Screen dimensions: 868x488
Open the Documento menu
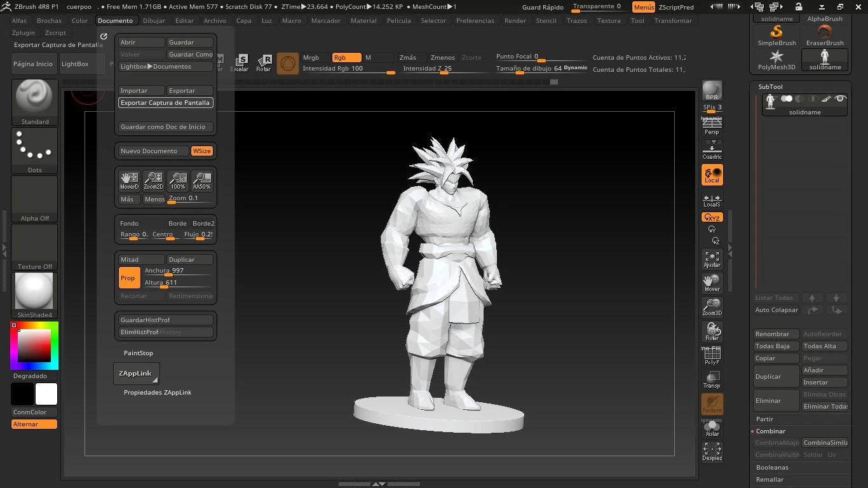(x=115, y=20)
